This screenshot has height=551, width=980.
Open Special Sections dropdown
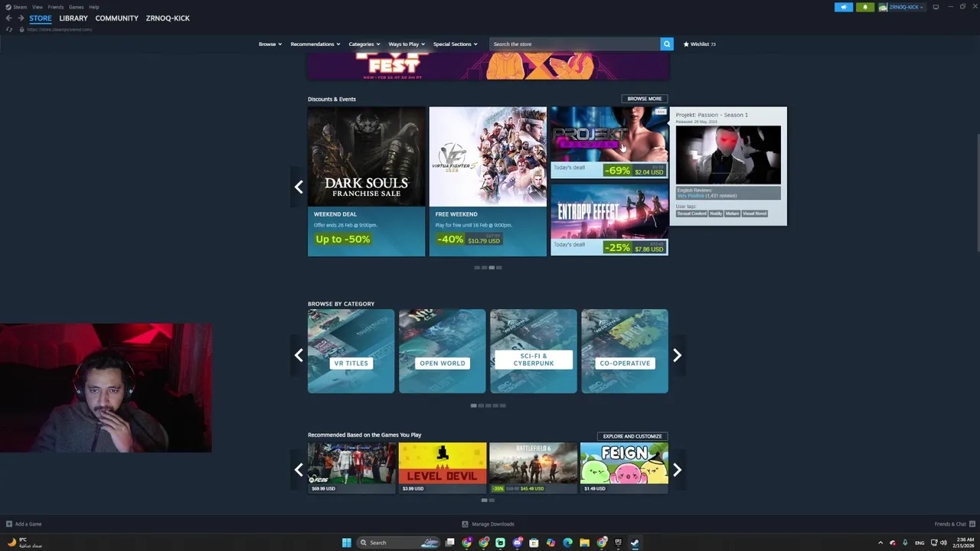tap(455, 44)
